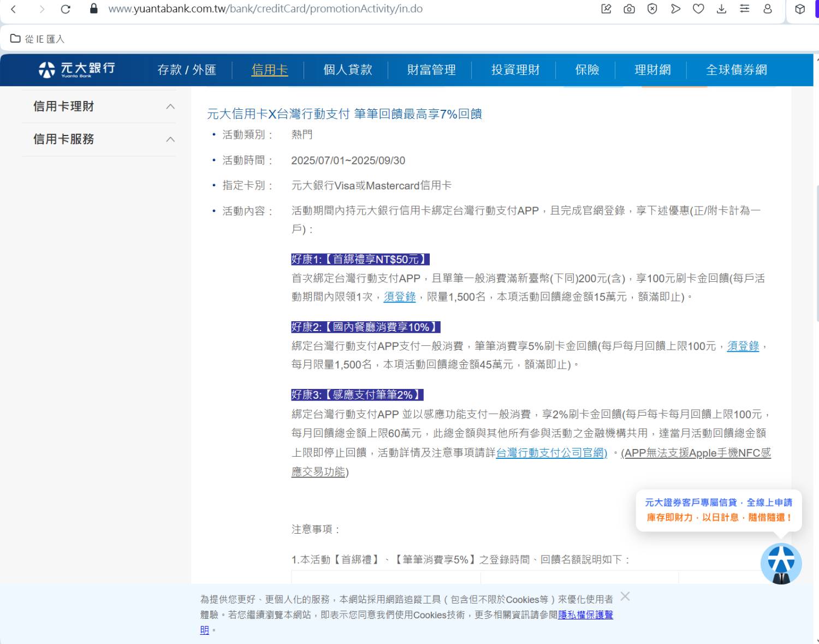Viewport: 819px width, 644px height.
Task: Click the 須登錄 link under 好康2
Action: pyautogui.click(x=743, y=346)
